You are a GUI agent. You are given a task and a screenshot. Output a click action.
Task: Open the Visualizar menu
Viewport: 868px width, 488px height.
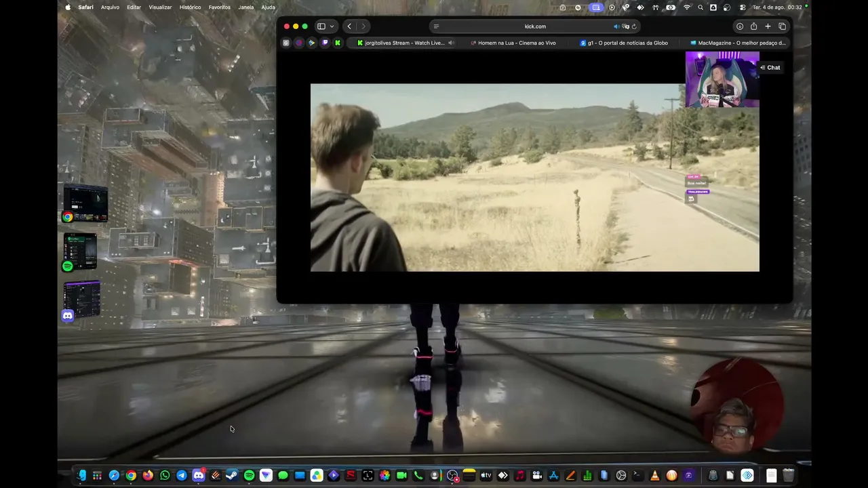[x=160, y=7]
